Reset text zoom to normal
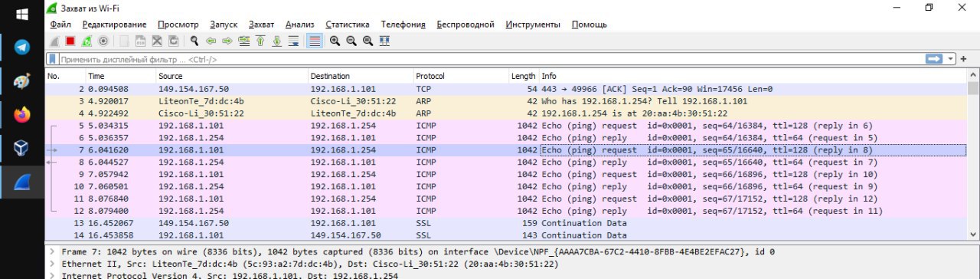 click(x=367, y=41)
